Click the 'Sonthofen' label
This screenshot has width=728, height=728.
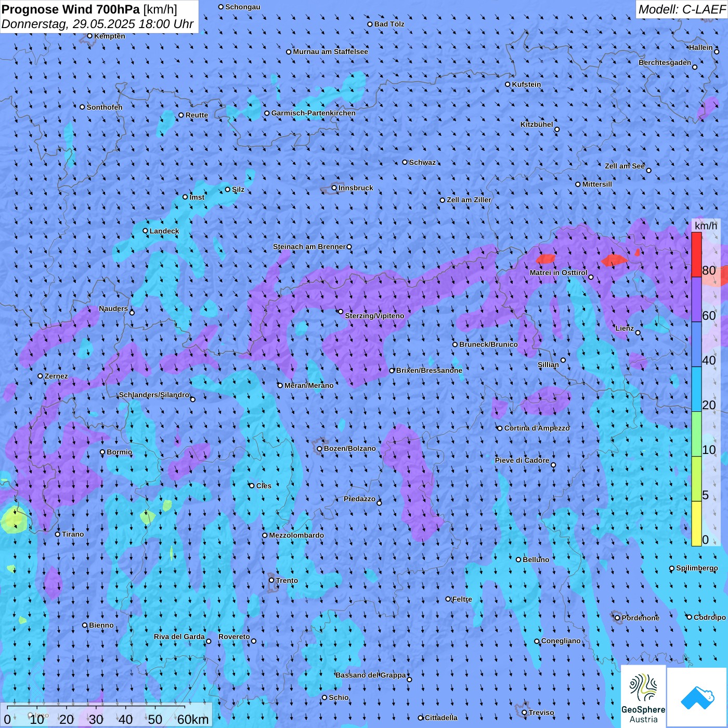[105, 108]
